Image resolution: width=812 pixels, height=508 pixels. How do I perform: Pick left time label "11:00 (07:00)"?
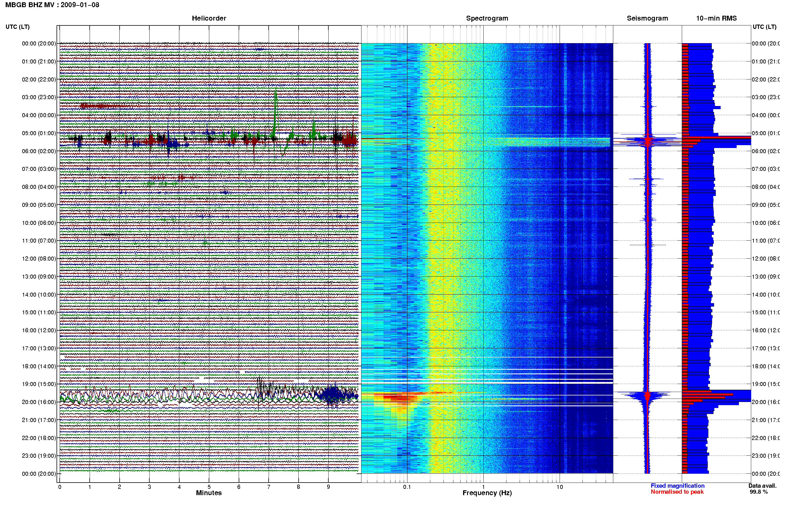tap(39, 241)
